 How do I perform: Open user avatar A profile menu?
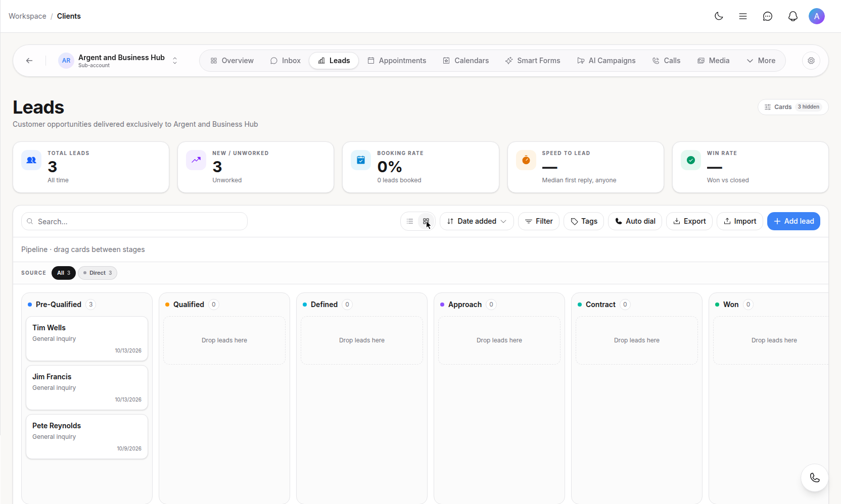coord(817,16)
